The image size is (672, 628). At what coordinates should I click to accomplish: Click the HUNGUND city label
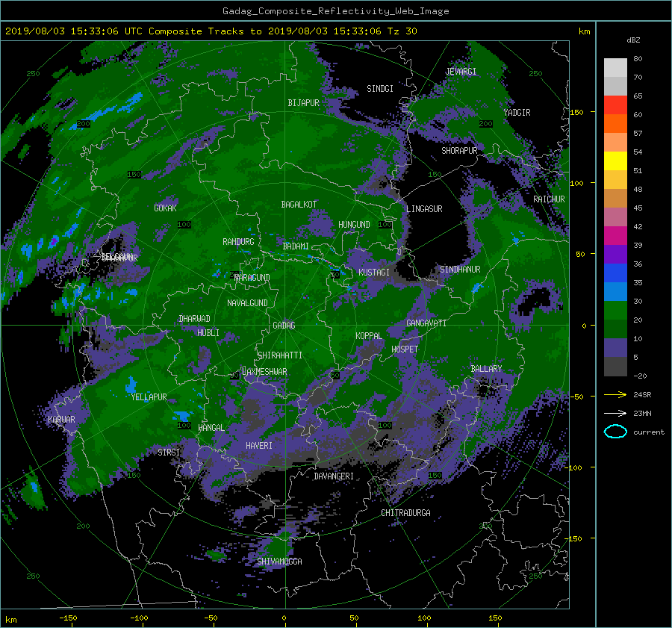(x=354, y=225)
